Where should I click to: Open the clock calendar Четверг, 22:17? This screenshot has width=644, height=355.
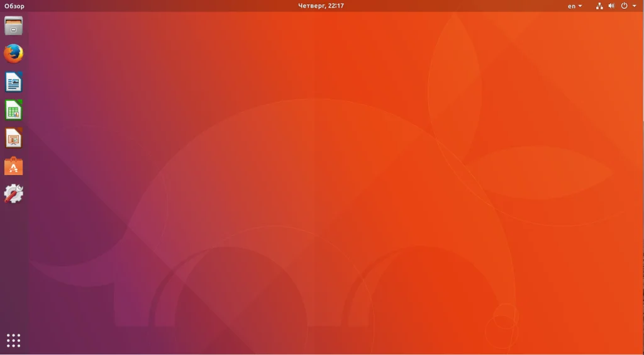click(x=321, y=6)
